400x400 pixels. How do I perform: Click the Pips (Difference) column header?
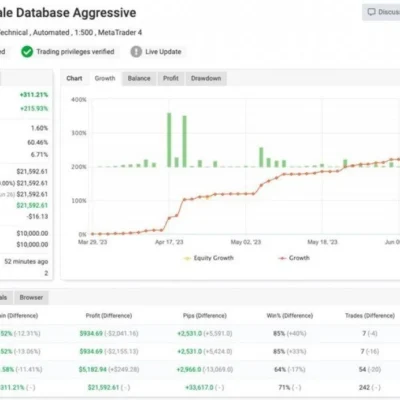pyautogui.click(x=205, y=316)
